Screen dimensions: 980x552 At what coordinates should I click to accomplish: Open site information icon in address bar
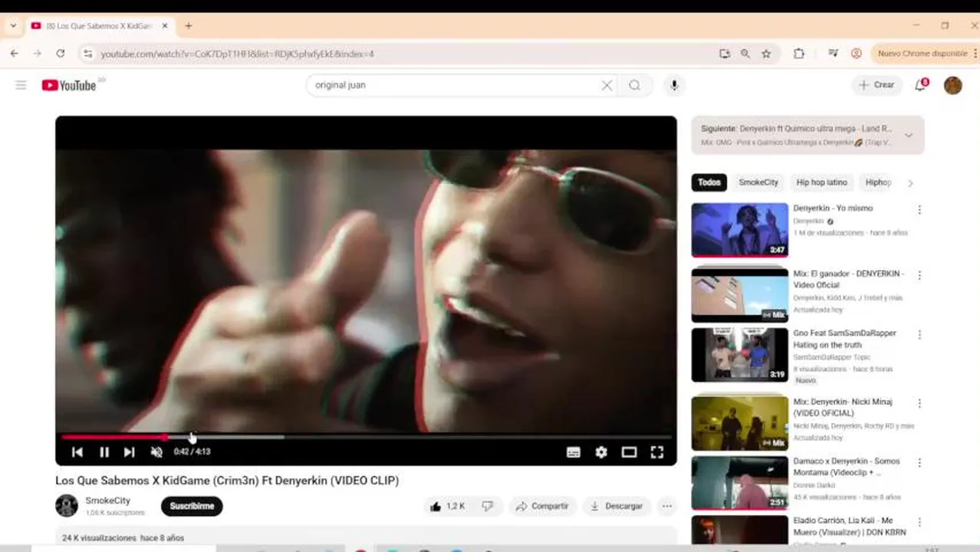[x=87, y=54]
